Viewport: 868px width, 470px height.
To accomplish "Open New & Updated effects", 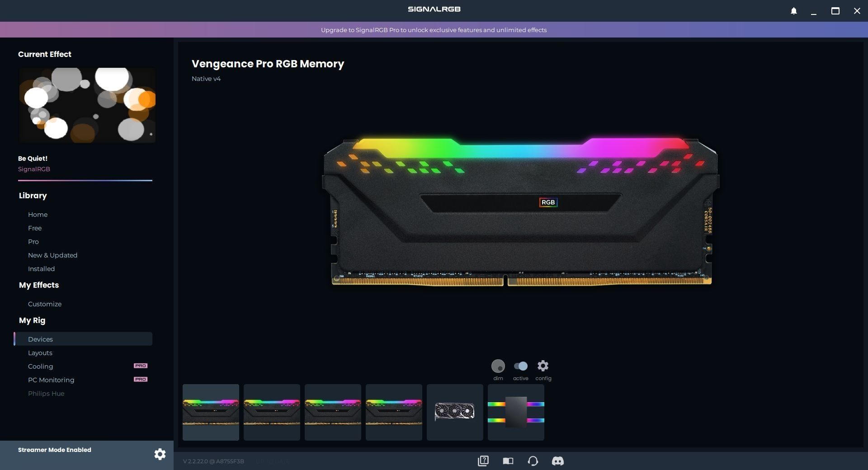I will [52, 255].
